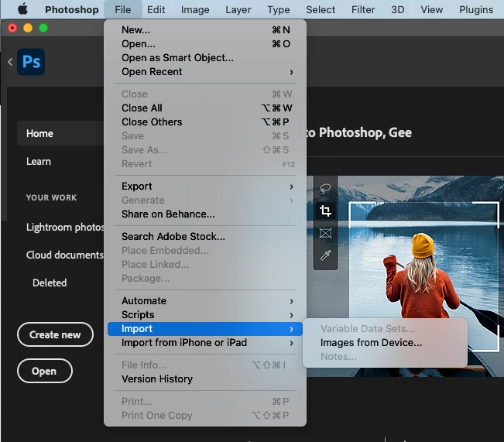The height and width of the screenshot is (442, 504).
Task: Open the Type menu
Action: 279,9
